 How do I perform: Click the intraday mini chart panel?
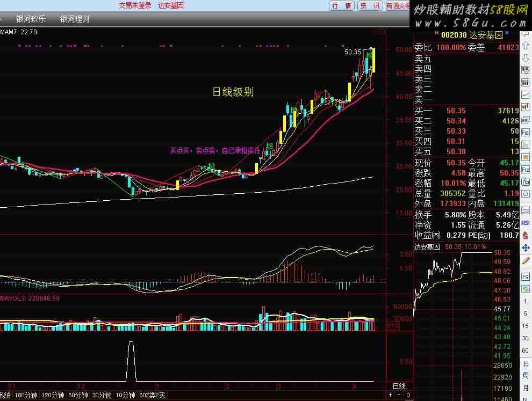click(x=453, y=325)
